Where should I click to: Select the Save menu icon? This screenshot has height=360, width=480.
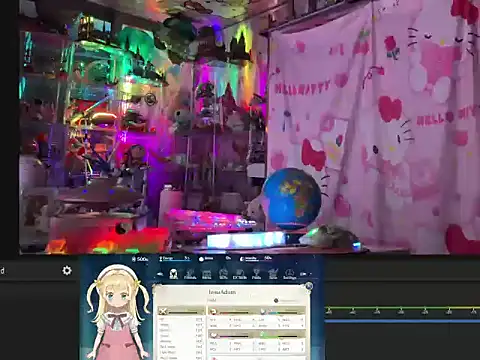tap(273, 274)
